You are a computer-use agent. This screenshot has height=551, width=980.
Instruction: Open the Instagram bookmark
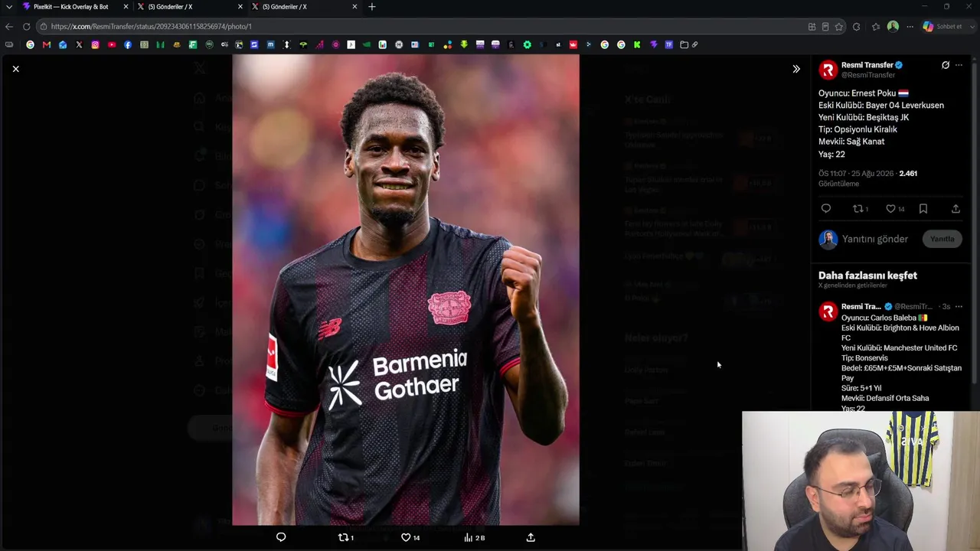(x=95, y=44)
